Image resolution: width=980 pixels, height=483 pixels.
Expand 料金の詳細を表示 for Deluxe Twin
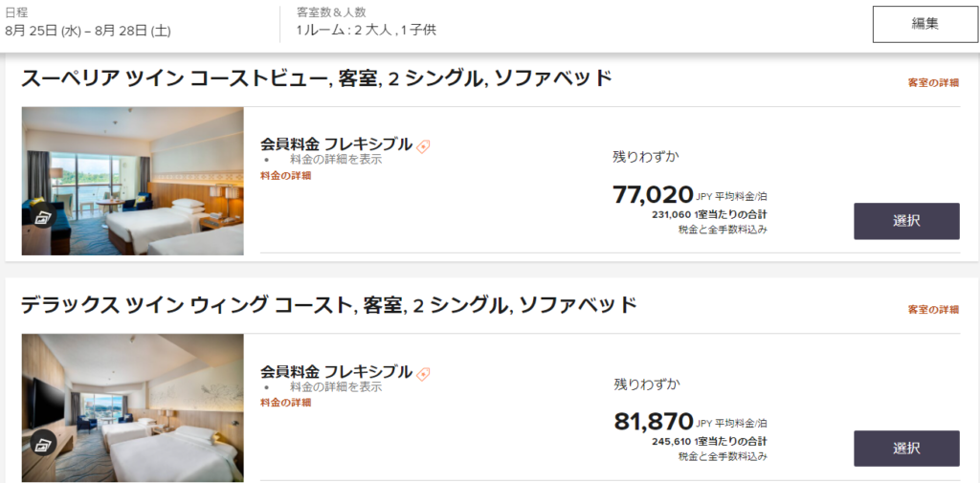[336, 386]
